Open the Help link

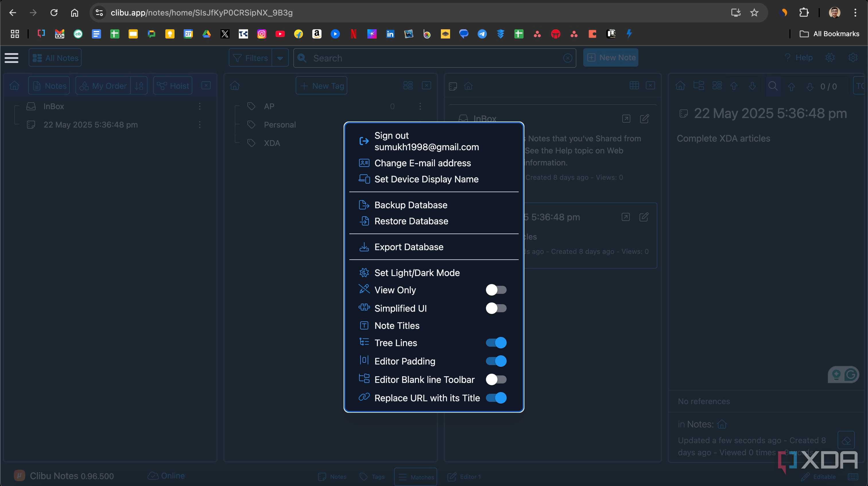(799, 58)
